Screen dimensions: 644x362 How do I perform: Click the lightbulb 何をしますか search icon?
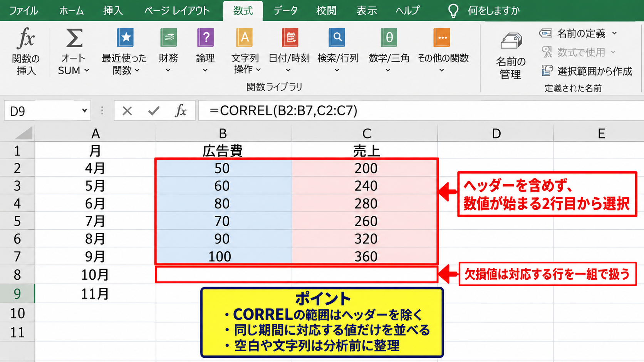pos(453,11)
